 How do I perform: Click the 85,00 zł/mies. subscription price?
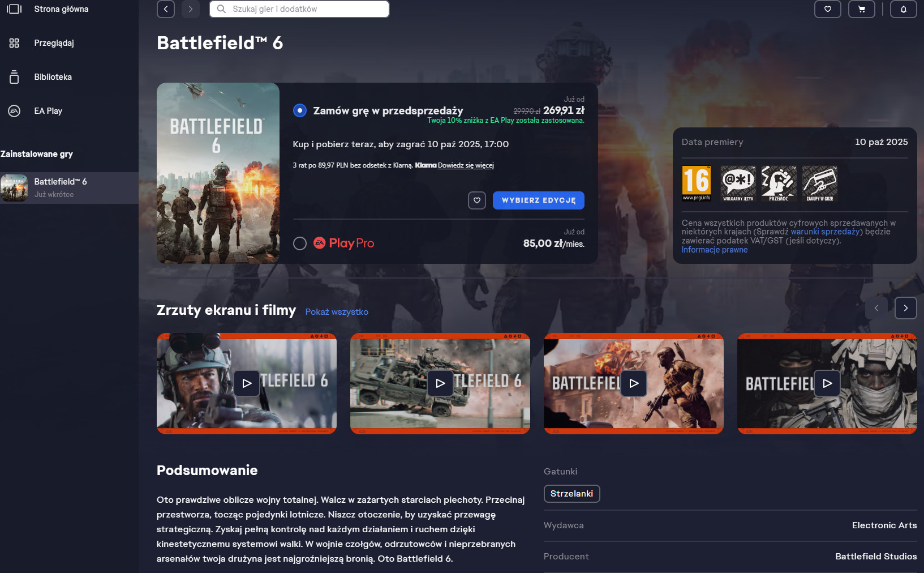pyautogui.click(x=554, y=243)
